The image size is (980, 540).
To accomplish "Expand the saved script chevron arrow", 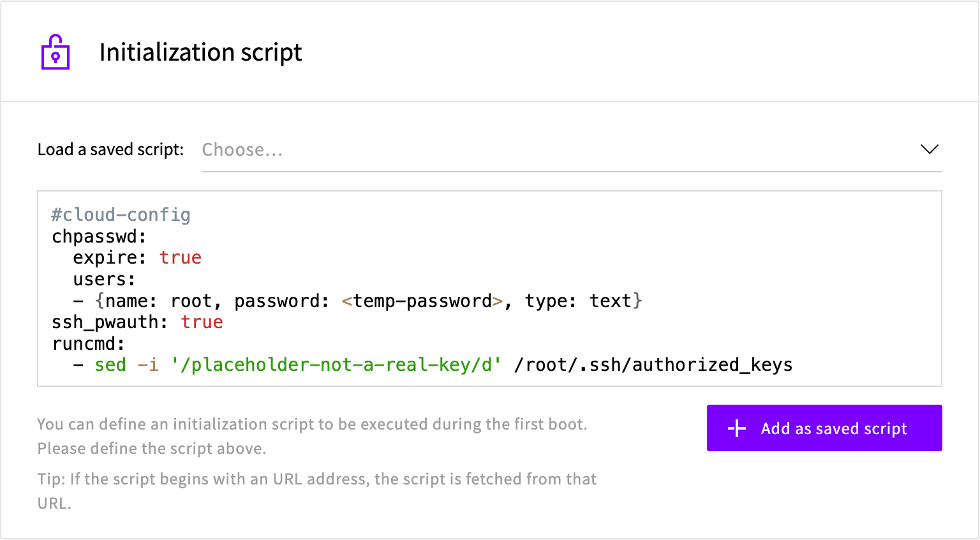I will [x=930, y=149].
